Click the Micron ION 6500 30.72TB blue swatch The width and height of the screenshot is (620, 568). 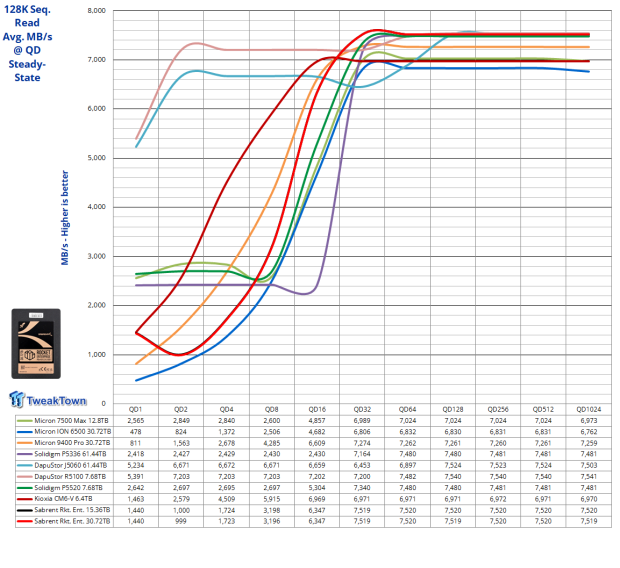[25, 432]
